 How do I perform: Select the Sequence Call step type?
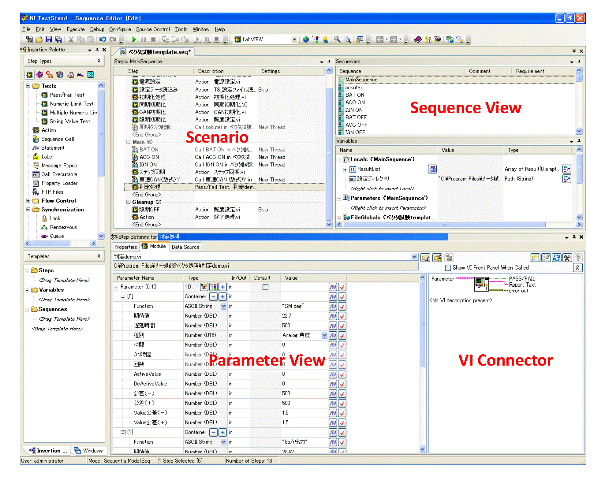(x=53, y=139)
